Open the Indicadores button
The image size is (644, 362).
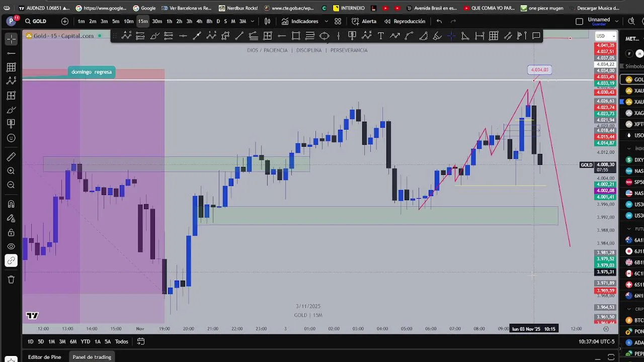pyautogui.click(x=300, y=21)
